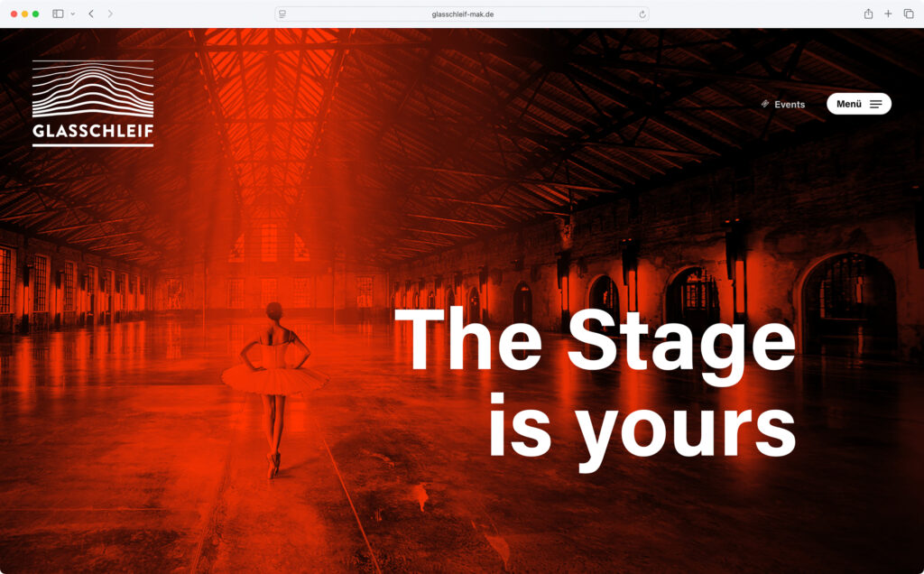924x574 pixels.
Task: Click the hamburger lines icon in Menü
Action: (x=876, y=105)
